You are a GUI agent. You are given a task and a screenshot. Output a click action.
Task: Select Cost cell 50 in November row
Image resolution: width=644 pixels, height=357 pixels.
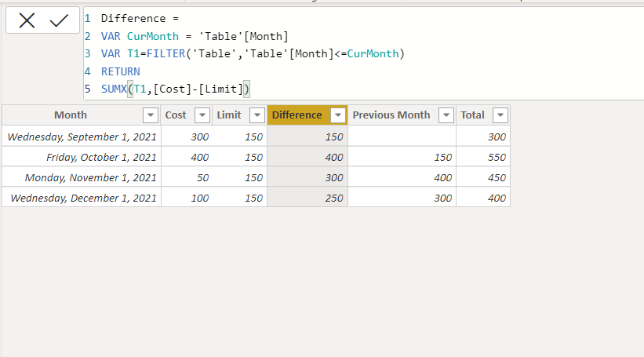(x=187, y=177)
